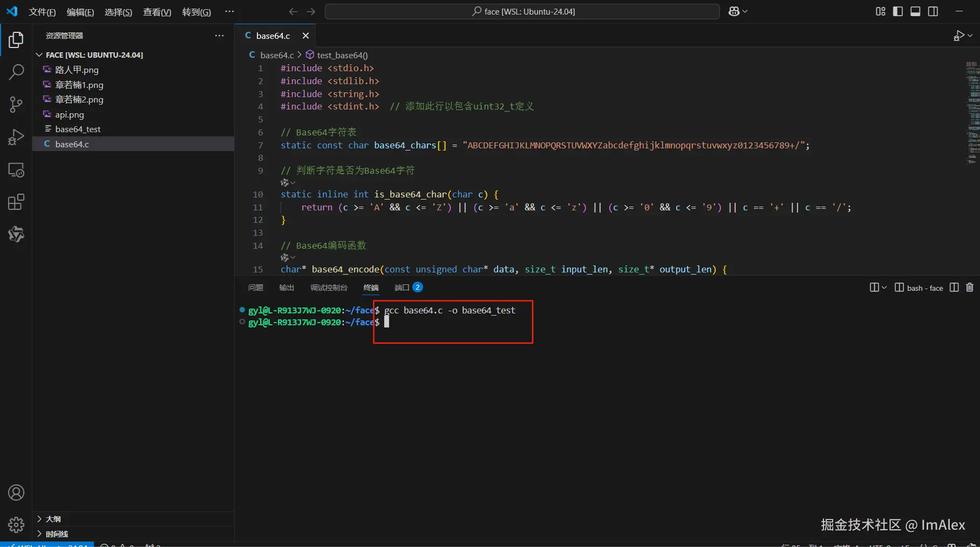
Task: Toggle the primary side bar visibility
Action: click(898, 11)
